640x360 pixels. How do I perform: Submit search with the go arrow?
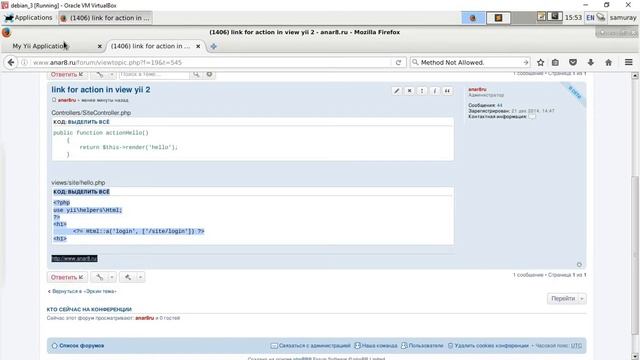pos(526,62)
